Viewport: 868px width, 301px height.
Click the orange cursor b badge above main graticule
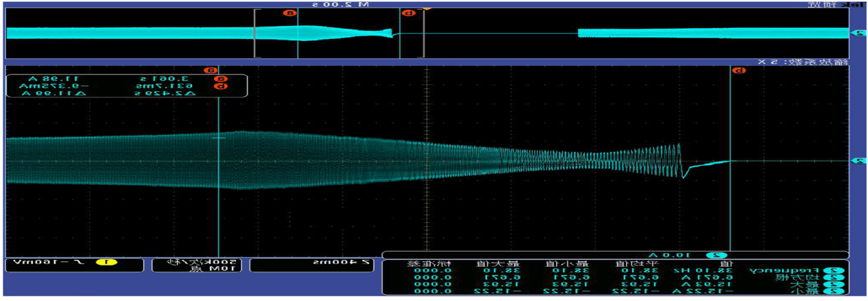[737, 70]
